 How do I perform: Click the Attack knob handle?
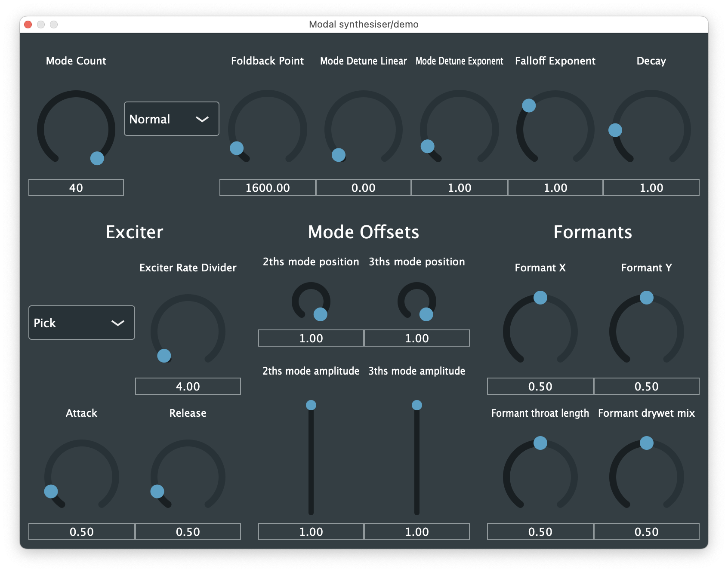click(x=51, y=491)
